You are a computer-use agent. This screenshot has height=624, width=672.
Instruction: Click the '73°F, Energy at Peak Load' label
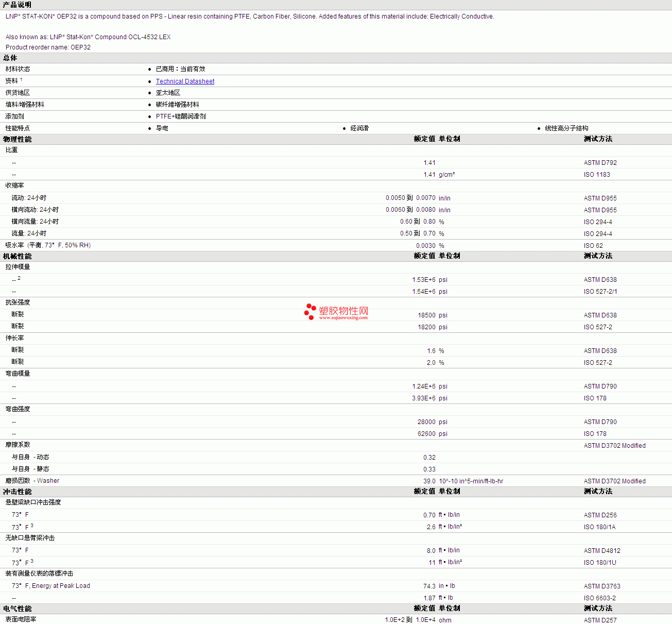[x=51, y=586]
